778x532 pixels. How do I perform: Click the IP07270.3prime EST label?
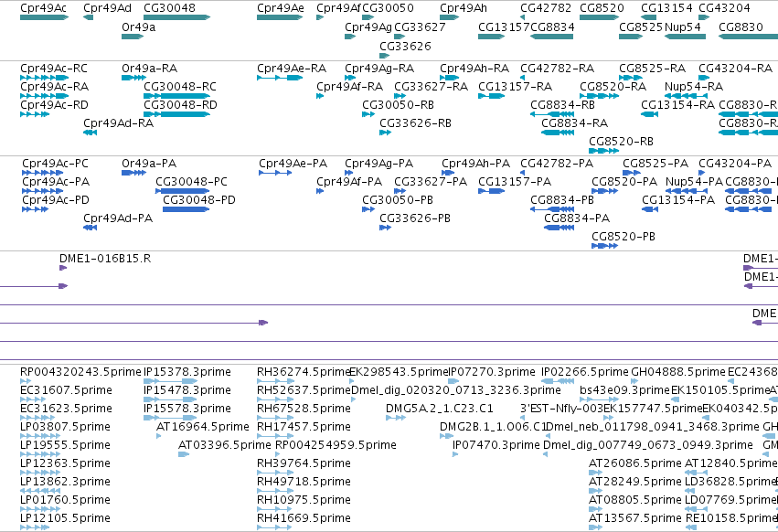tap(493, 372)
